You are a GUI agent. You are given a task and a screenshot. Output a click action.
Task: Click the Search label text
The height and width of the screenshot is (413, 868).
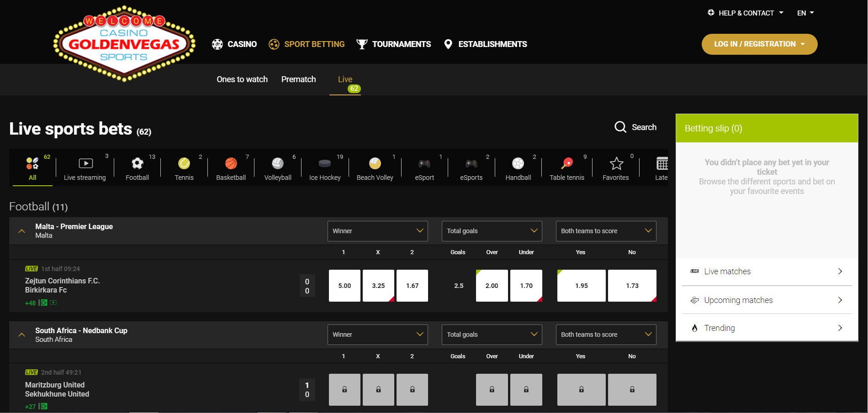pyautogui.click(x=644, y=127)
